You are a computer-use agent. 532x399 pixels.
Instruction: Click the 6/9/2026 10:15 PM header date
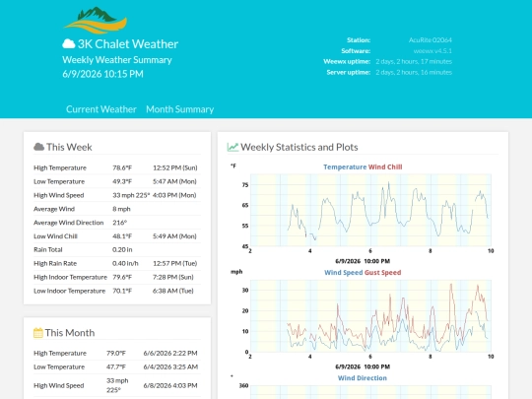point(102,74)
